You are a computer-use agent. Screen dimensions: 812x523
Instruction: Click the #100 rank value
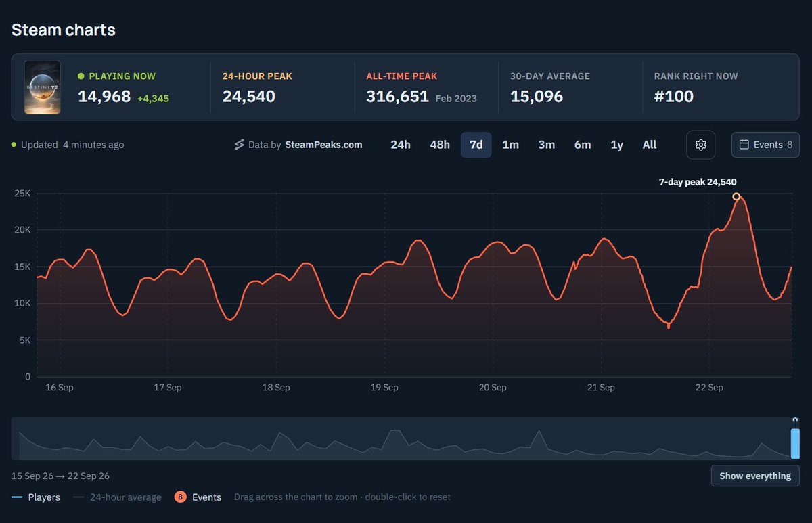pyautogui.click(x=674, y=97)
